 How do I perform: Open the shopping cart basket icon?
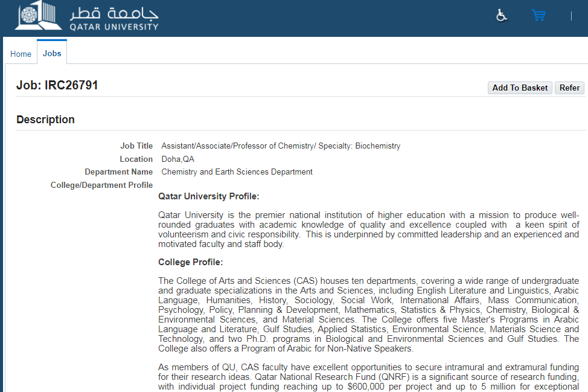pos(538,16)
